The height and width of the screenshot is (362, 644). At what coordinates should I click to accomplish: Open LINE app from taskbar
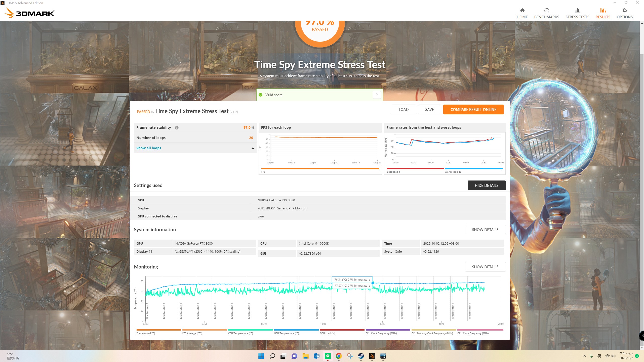pyautogui.click(x=328, y=356)
